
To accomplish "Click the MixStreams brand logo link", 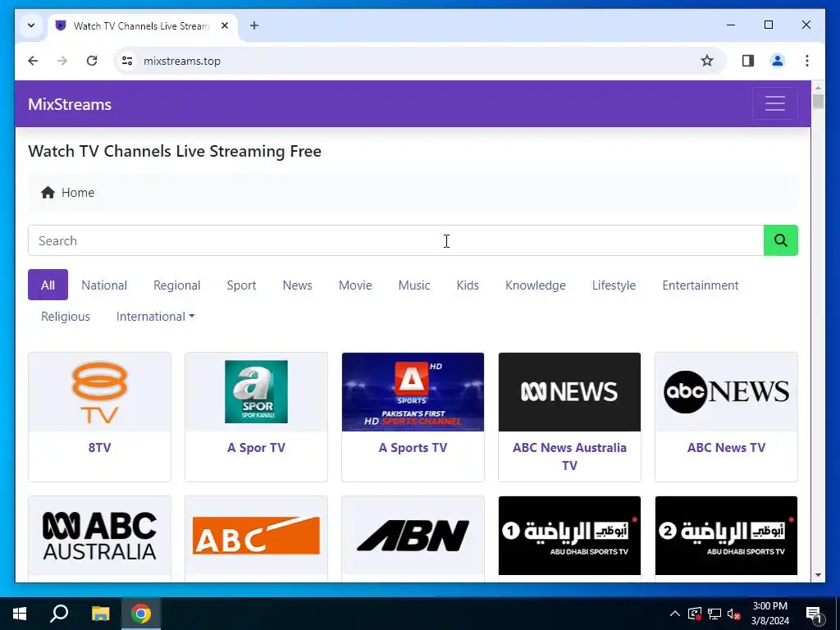I will click(70, 104).
